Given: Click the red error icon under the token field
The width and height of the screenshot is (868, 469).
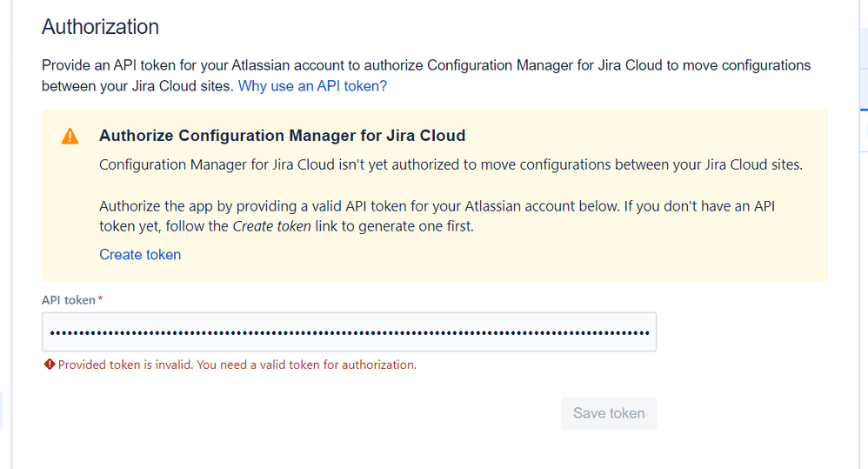Looking at the screenshot, I should [x=50, y=365].
